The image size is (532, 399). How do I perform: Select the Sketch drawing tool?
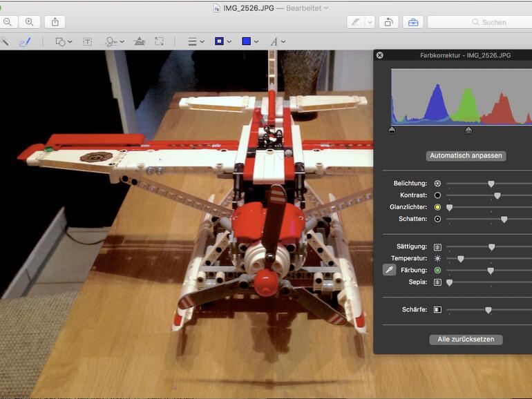click(x=25, y=41)
